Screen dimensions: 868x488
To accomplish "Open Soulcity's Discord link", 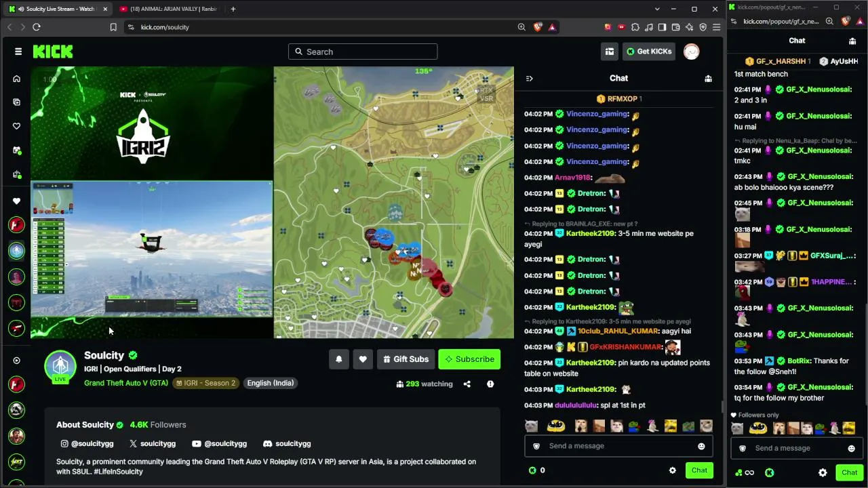I will pos(287,443).
